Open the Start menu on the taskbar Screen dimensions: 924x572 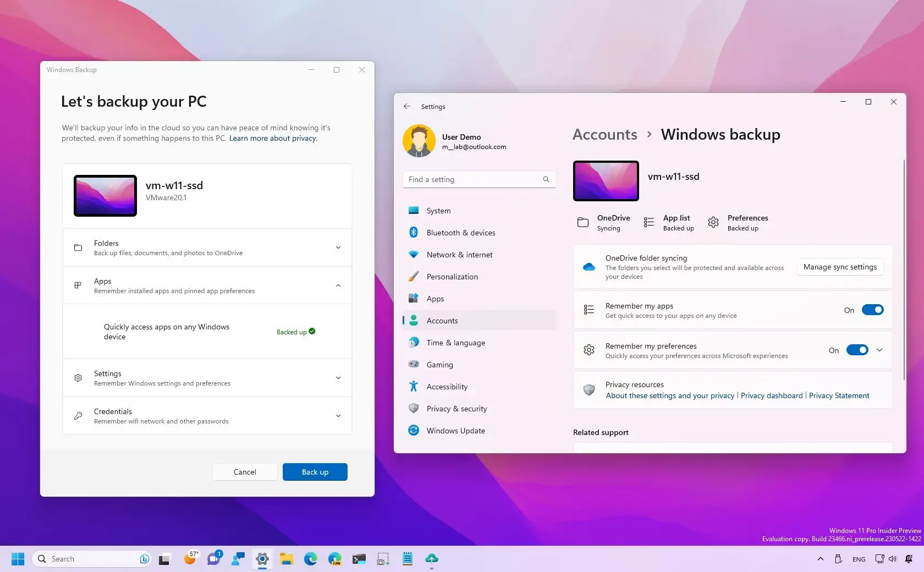click(x=18, y=559)
